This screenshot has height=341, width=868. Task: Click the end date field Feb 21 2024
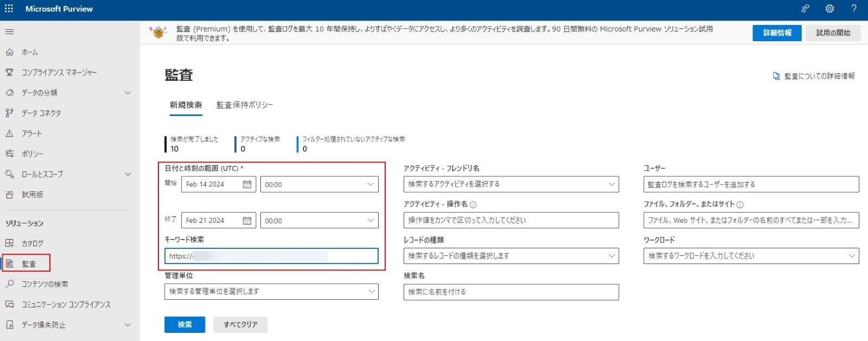point(219,221)
